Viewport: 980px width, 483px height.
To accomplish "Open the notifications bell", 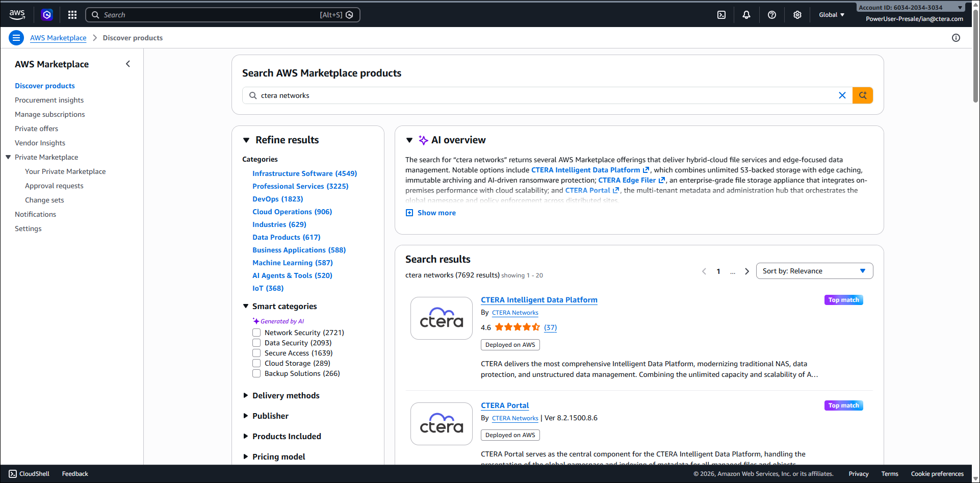I will pos(746,15).
